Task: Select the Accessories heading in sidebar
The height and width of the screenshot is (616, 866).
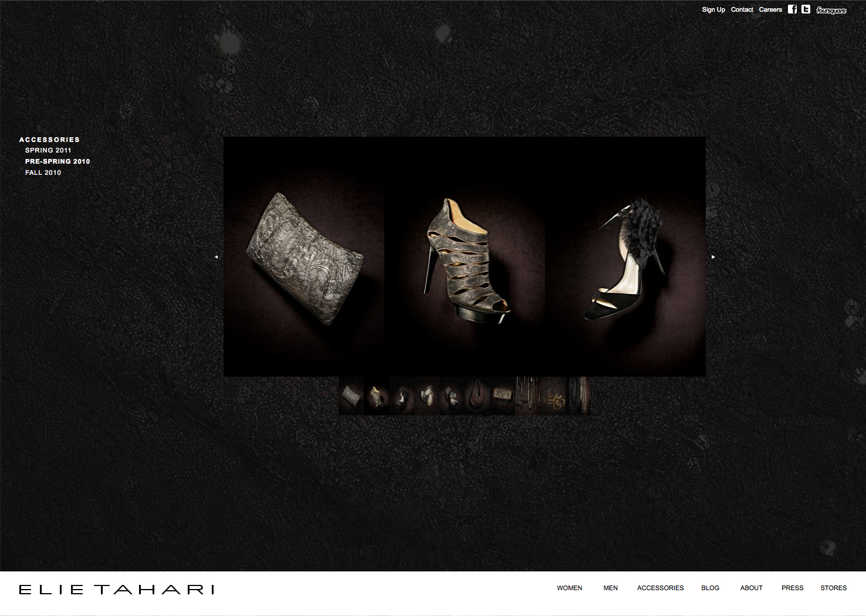Action: coord(49,140)
